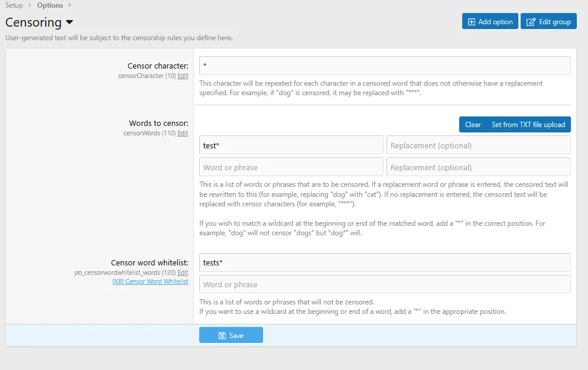Click the floppy disk Save button
Viewport: 588px width, 370px height.
pyautogui.click(x=230, y=335)
